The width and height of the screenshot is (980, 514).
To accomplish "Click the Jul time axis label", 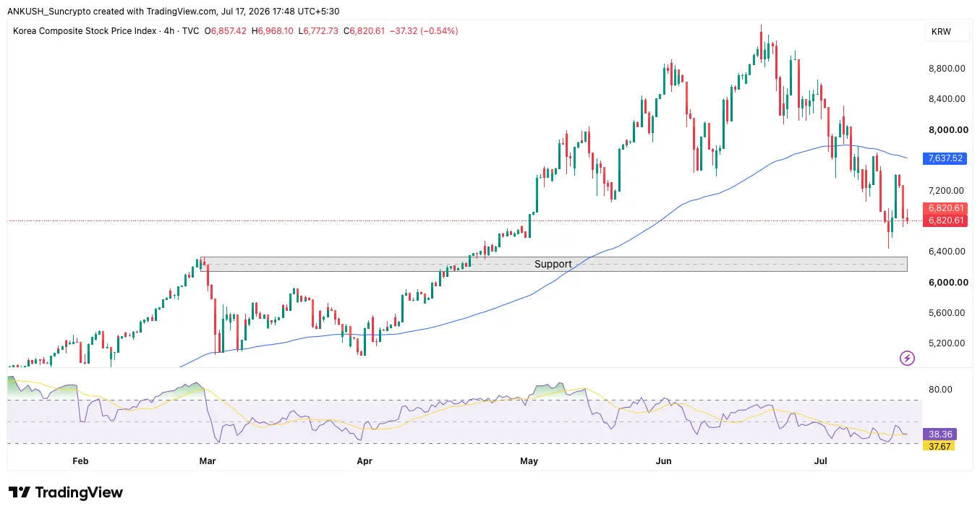I will (821, 461).
